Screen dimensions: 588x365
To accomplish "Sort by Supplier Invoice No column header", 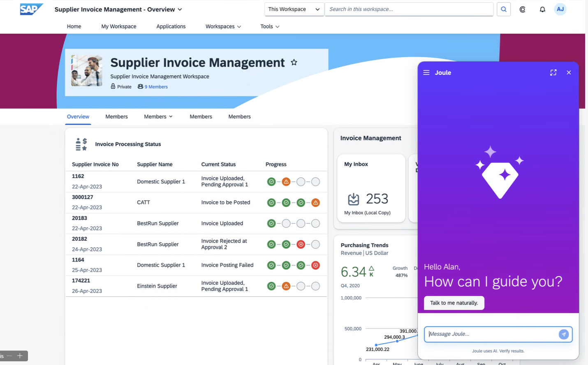I will tap(95, 164).
